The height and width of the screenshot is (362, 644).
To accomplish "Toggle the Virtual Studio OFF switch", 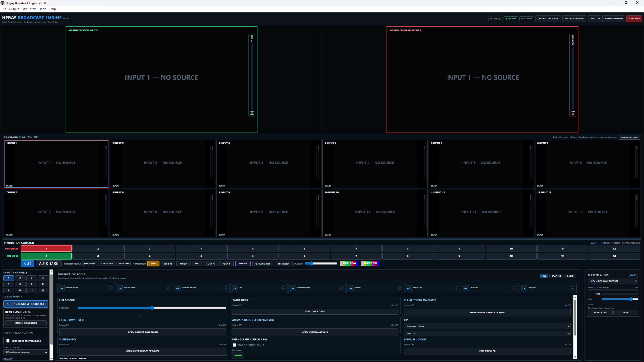I will [226, 288].
